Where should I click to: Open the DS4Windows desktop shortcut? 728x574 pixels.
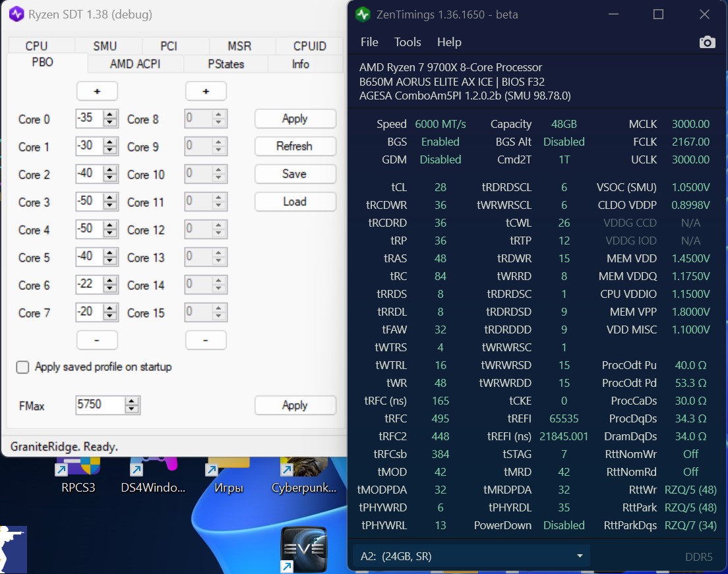[x=153, y=476]
